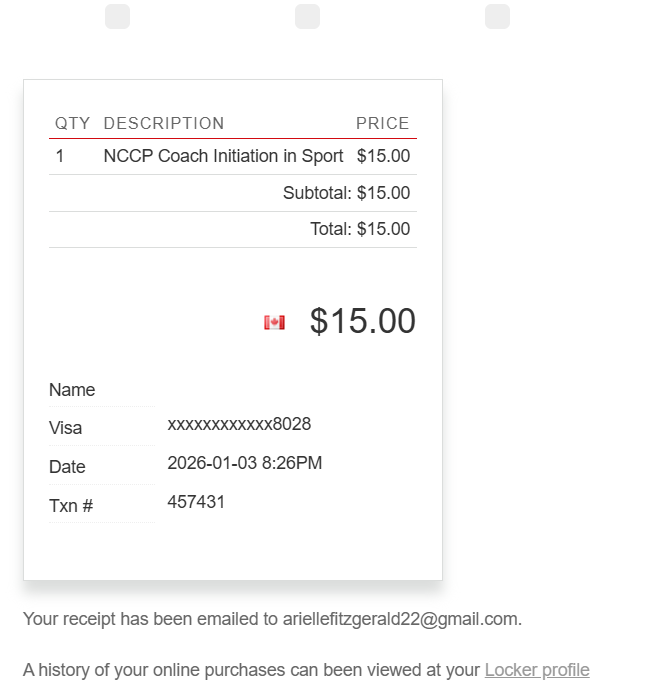Click the right gray square at top
The width and height of the screenshot is (657, 682).
coord(497,17)
